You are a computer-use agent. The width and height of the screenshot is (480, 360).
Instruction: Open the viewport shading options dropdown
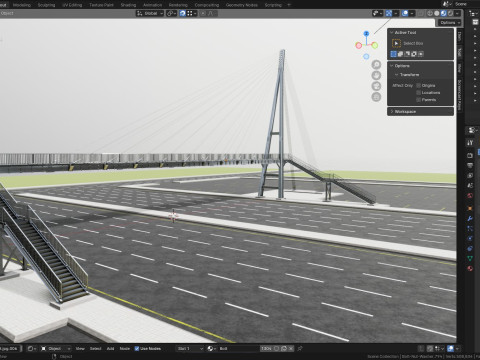[457, 13]
